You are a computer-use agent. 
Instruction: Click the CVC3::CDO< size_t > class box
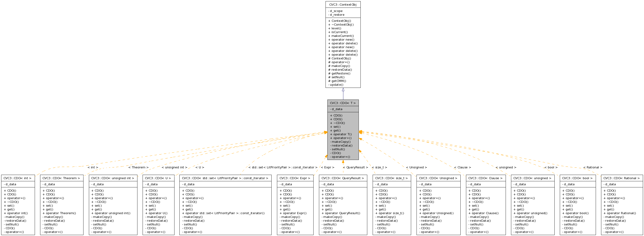point(392,178)
